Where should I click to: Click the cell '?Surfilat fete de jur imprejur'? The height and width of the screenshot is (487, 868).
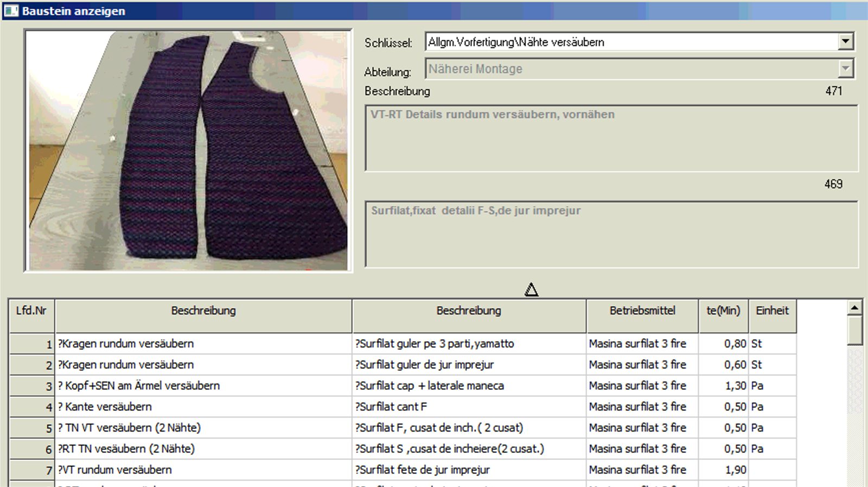click(469, 470)
